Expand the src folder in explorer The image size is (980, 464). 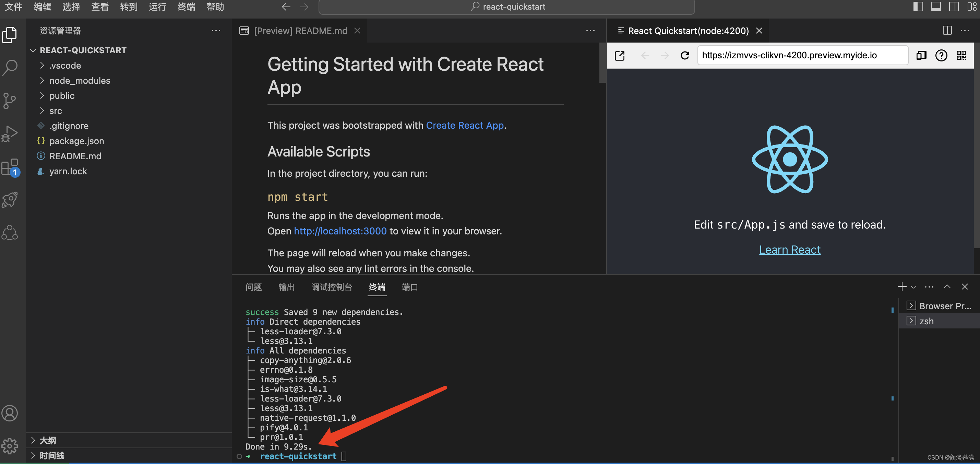(56, 111)
